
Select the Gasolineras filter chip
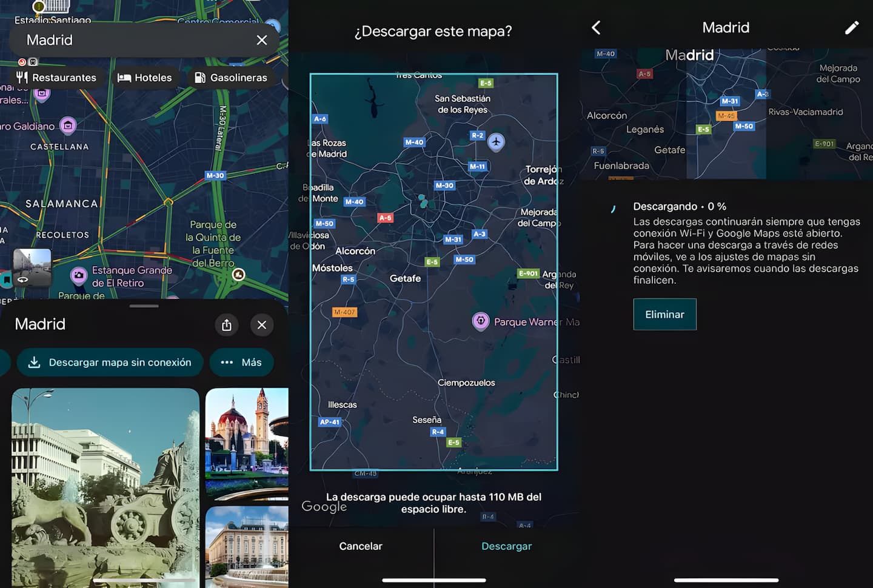[x=231, y=78]
